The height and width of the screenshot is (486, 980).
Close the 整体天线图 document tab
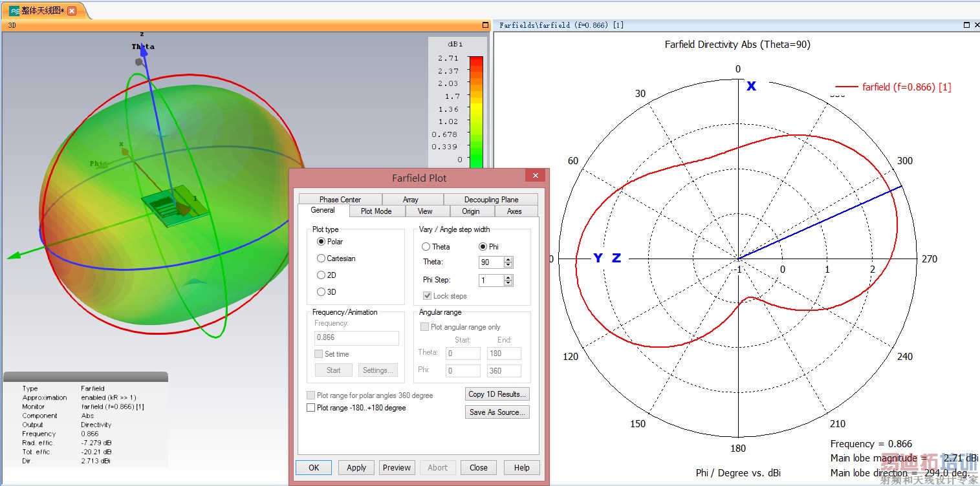[72, 11]
